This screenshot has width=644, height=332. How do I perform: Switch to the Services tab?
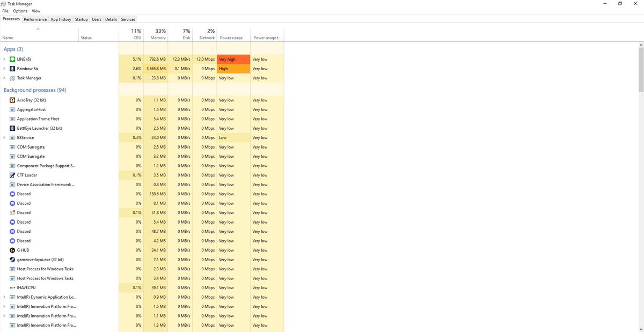(128, 19)
